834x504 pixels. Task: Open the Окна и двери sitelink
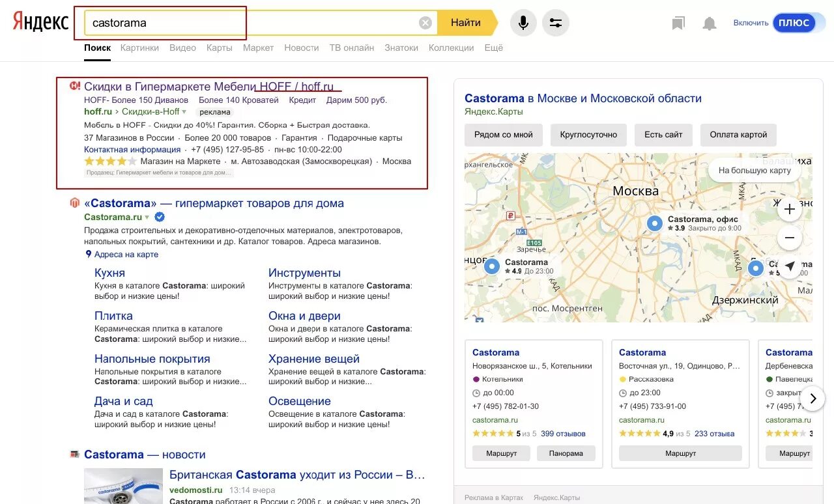[x=304, y=316]
